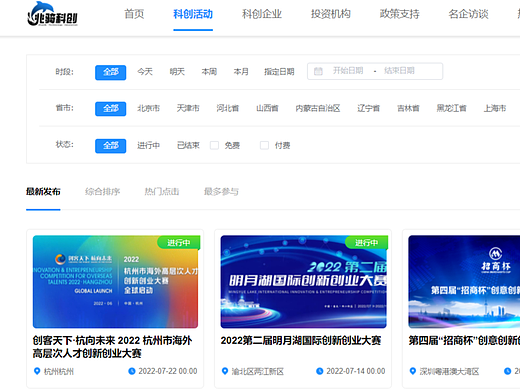Filter province by 山西省
This screenshot has width=520, height=390.
[x=267, y=108]
